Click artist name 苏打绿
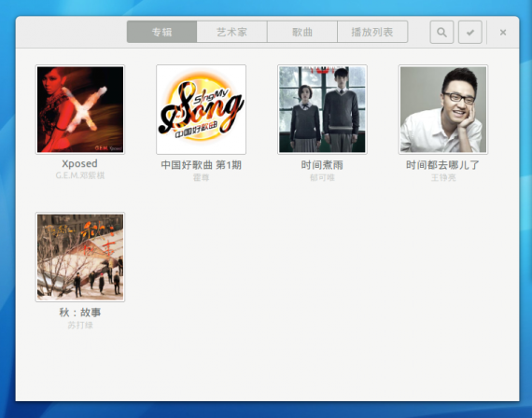532x418 pixels. pyautogui.click(x=80, y=325)
